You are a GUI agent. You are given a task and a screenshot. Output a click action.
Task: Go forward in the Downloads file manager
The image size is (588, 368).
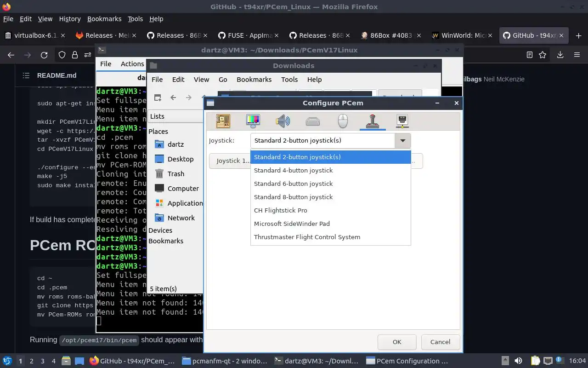[188, 98]
